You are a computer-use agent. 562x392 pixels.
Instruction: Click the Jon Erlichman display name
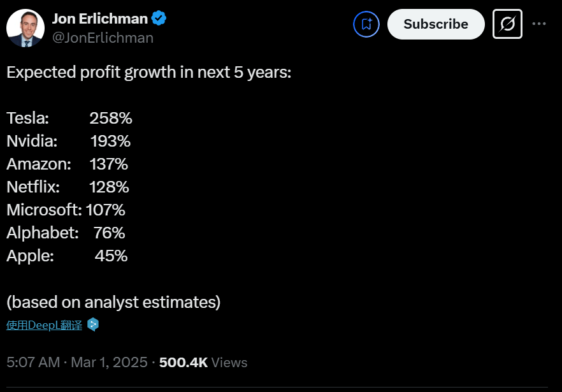click(99, 19)
